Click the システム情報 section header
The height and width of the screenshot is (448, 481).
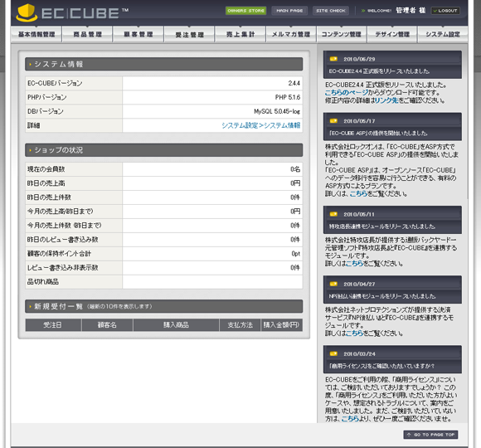tap(164, 64)
